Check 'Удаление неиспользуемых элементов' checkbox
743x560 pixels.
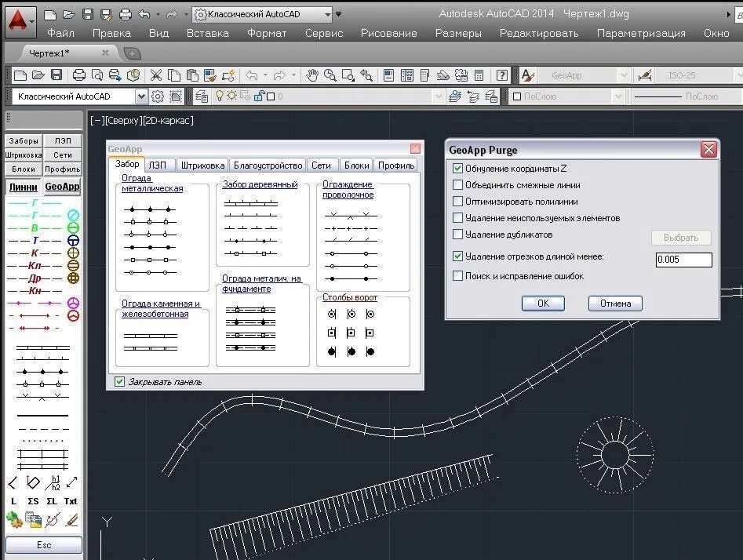pyautogui.click(x=457, y=218)
